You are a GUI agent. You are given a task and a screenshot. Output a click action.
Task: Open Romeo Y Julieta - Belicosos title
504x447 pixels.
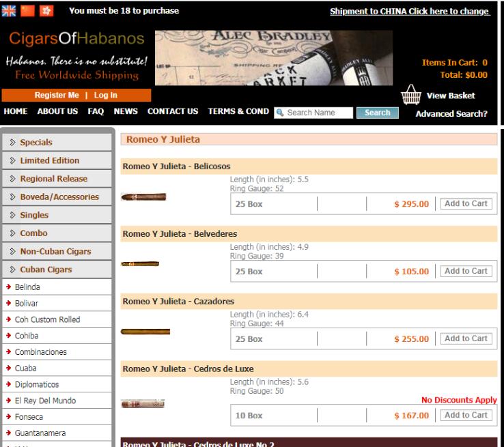(x=176, y=167)
